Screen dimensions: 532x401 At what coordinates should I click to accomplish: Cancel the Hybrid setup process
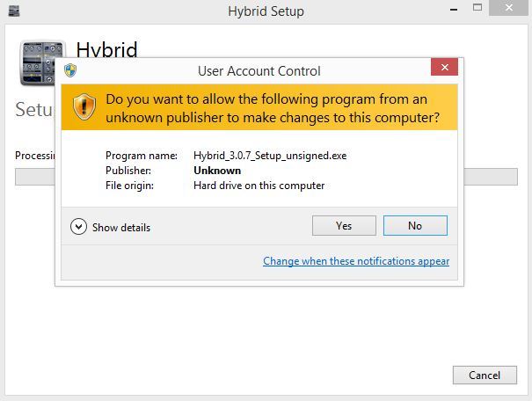point(484,375)
